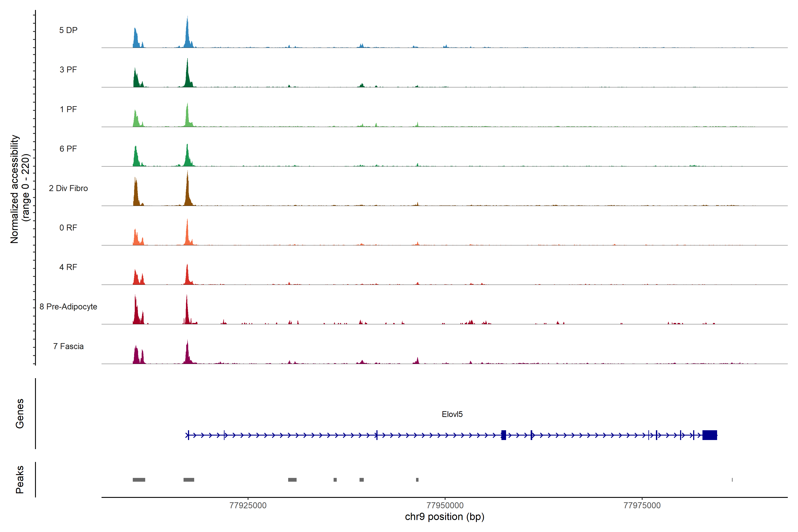Click the Genes panel label
The image size is (798, 532).
coord(20,413)
